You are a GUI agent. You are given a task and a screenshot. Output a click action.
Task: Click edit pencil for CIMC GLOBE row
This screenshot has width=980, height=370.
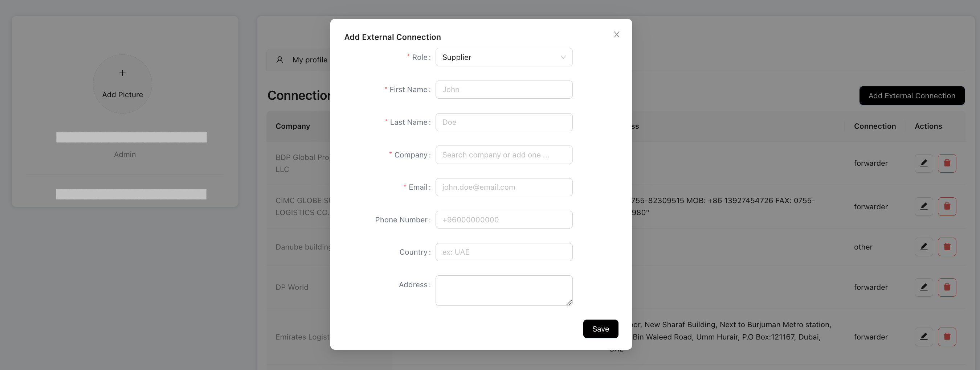pyautogui.click(x=923, y=206)
